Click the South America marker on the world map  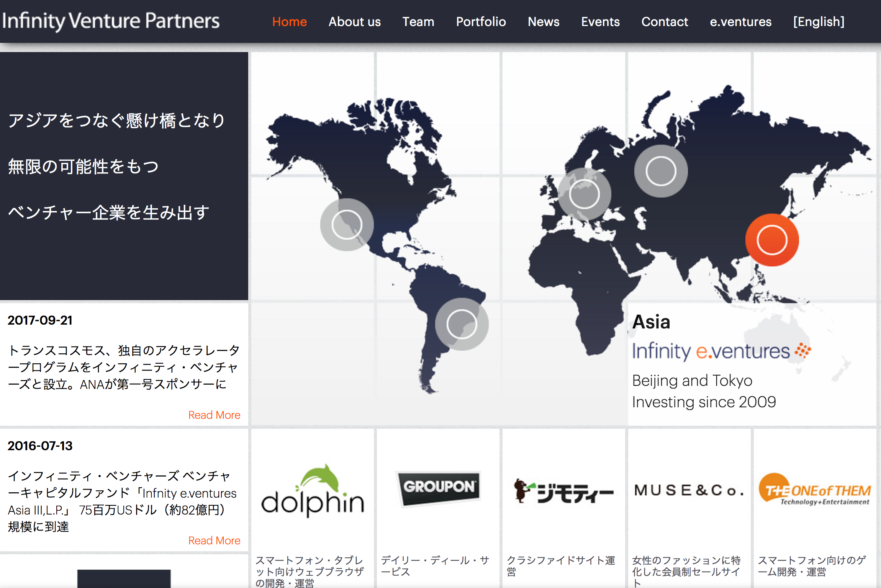pos(462,323)
